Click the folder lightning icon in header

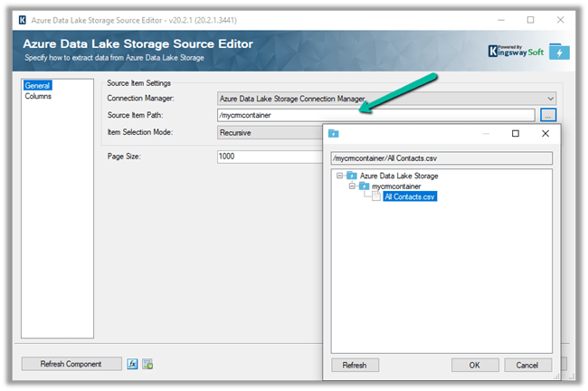click(559, 52)
